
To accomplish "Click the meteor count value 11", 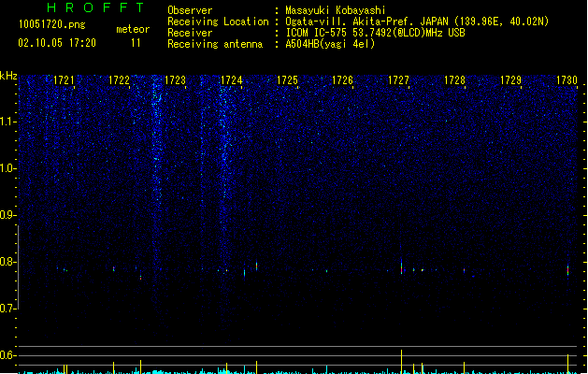I will tap(136, 43).
